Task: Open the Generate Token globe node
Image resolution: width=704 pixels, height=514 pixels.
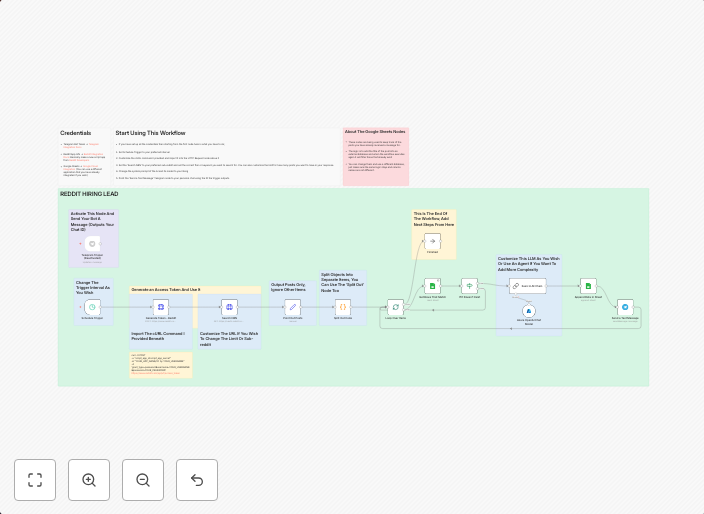Action: coord(161,307)
